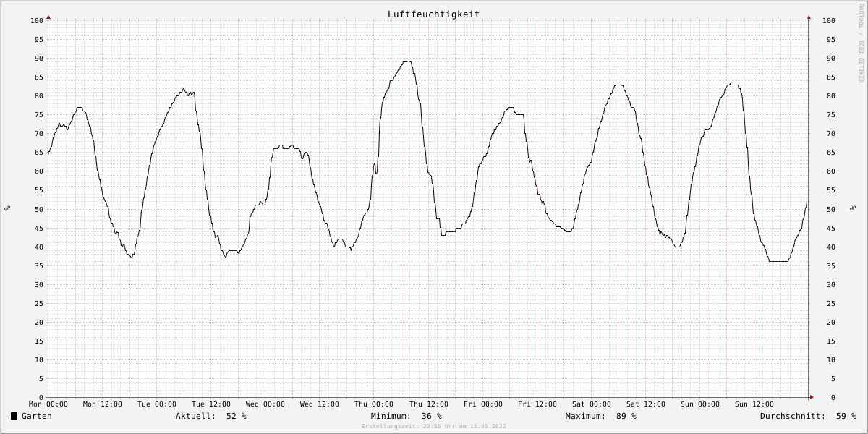The height and width of the screenshot is (434, 868).
Task: Click the "Erstellungszeit: 23:55 Uhr am 15.05.2022" timestamp
Action: tap(434, 427)
